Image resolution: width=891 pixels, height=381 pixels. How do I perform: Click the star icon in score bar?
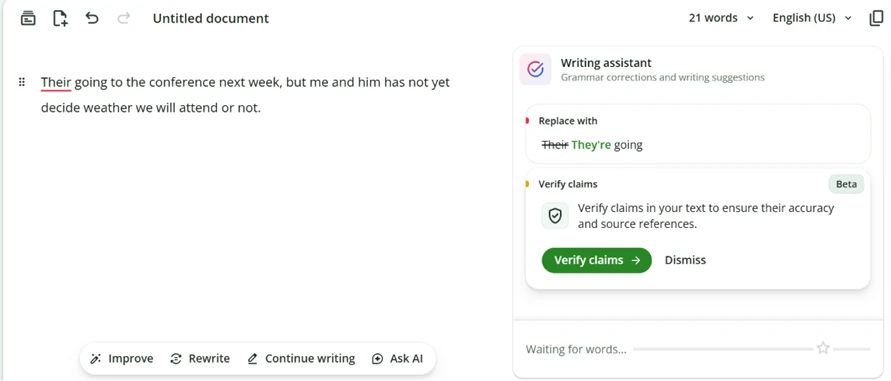[823, 348]
